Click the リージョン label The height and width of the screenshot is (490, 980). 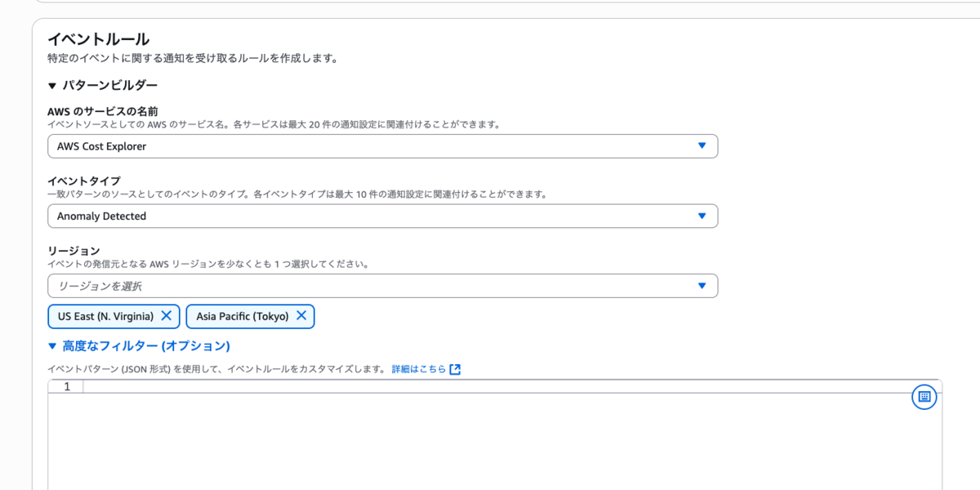coord(73,251)
